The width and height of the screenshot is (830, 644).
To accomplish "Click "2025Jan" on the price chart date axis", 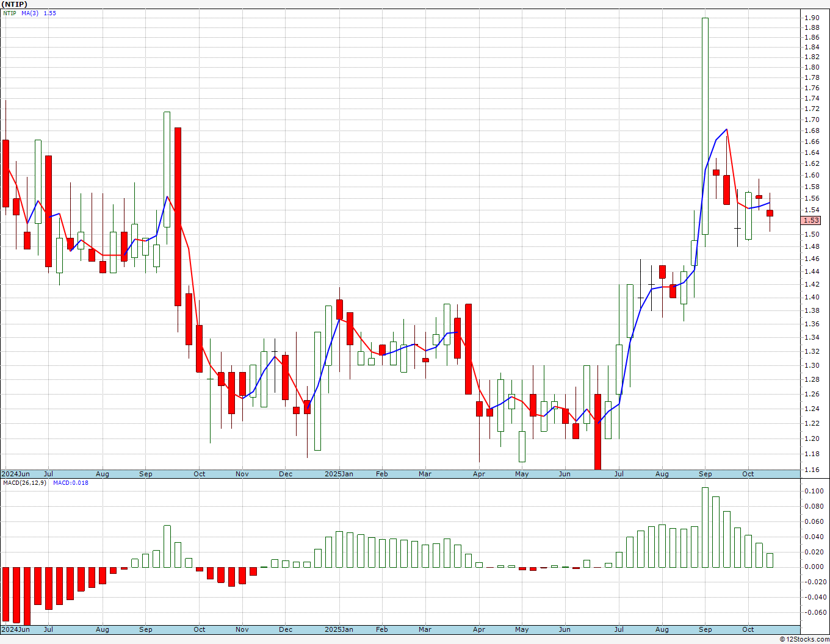I will (339, 474).
